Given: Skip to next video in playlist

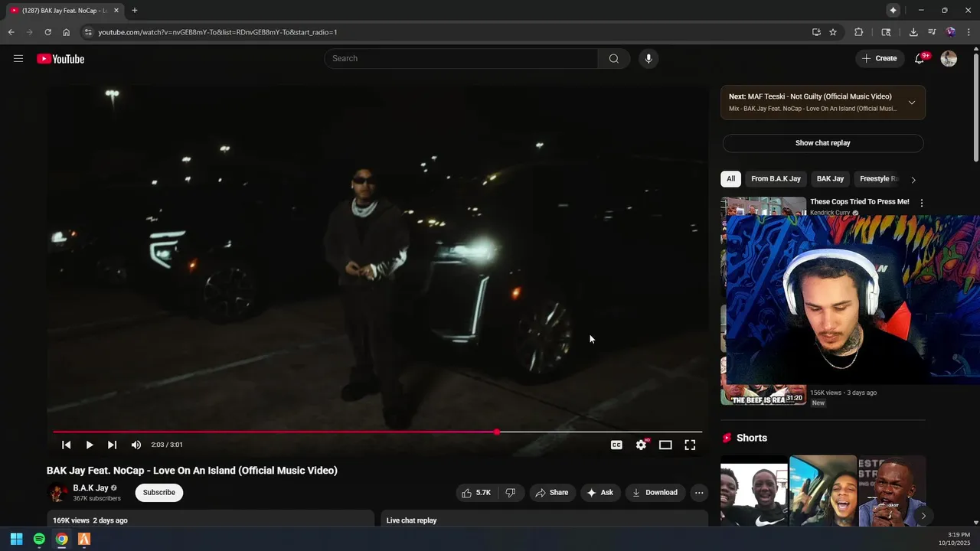Looking at the screenshot, I should coord(112,445).
